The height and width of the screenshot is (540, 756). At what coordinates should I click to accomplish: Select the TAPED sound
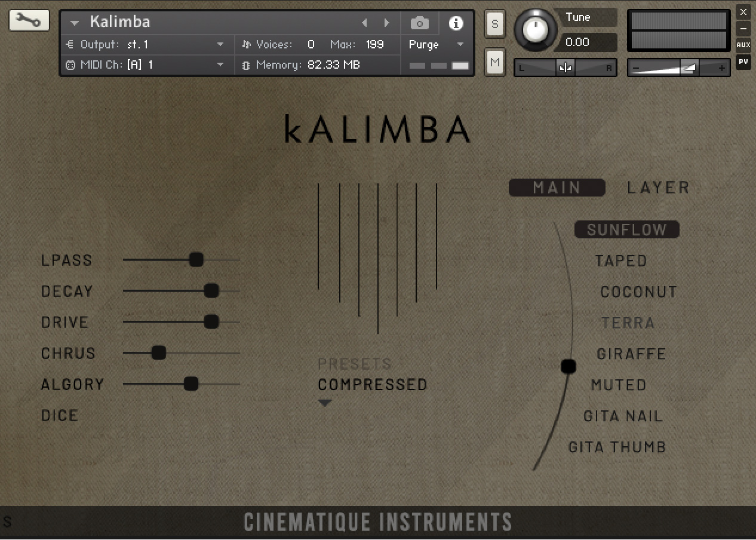coord(621,261)
